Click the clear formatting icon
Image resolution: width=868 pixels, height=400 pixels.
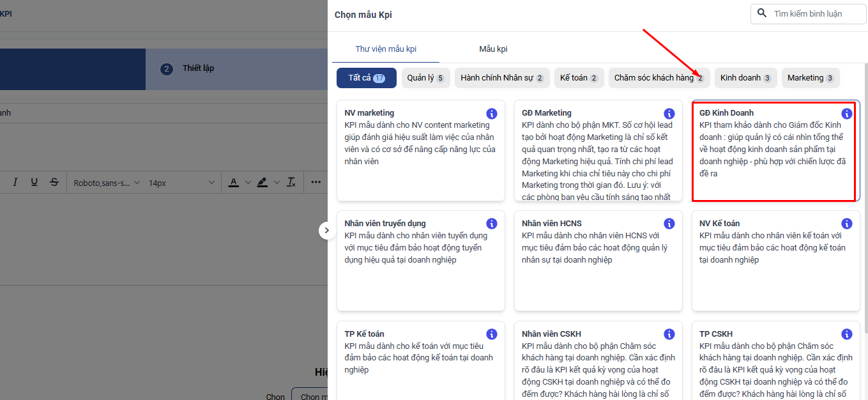click(x=291, y=182)
